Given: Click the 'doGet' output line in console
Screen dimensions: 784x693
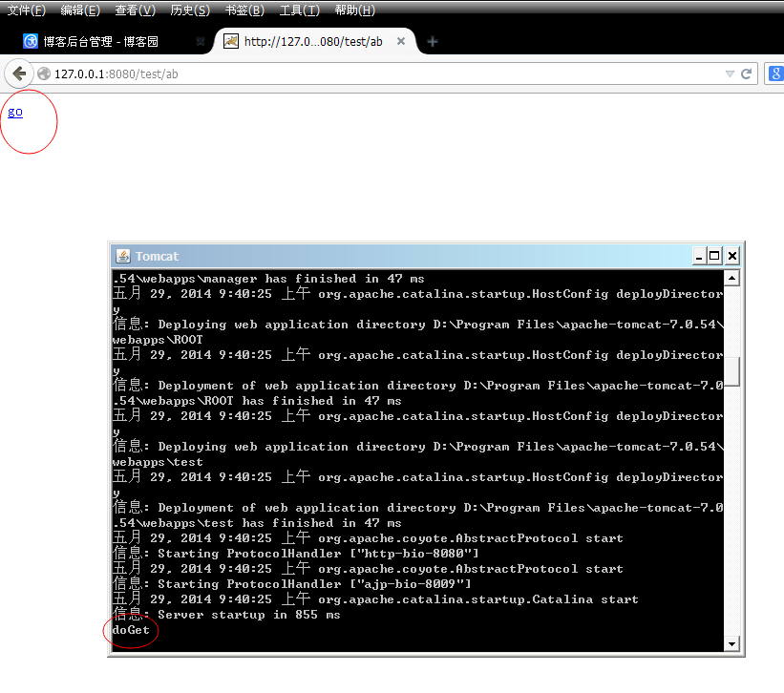Looking at the screenshot, I should [x=131, y=630].
